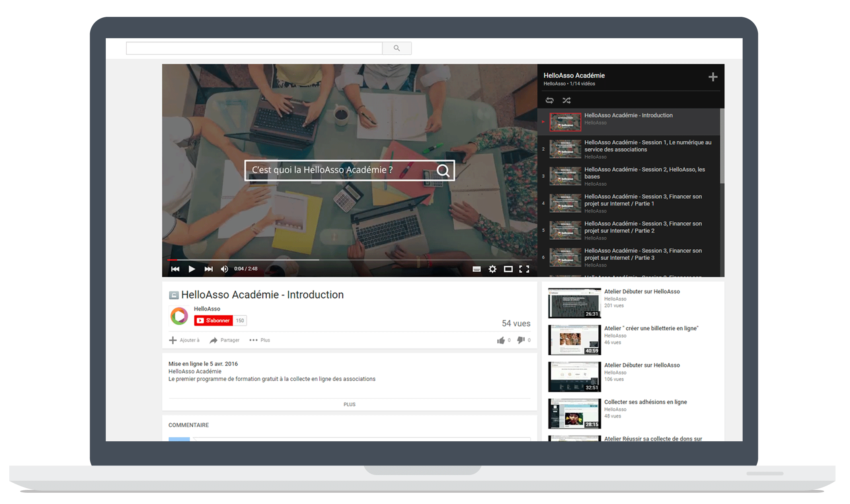
Task: Enter fullscreen mode
Action: pos(524,269)
